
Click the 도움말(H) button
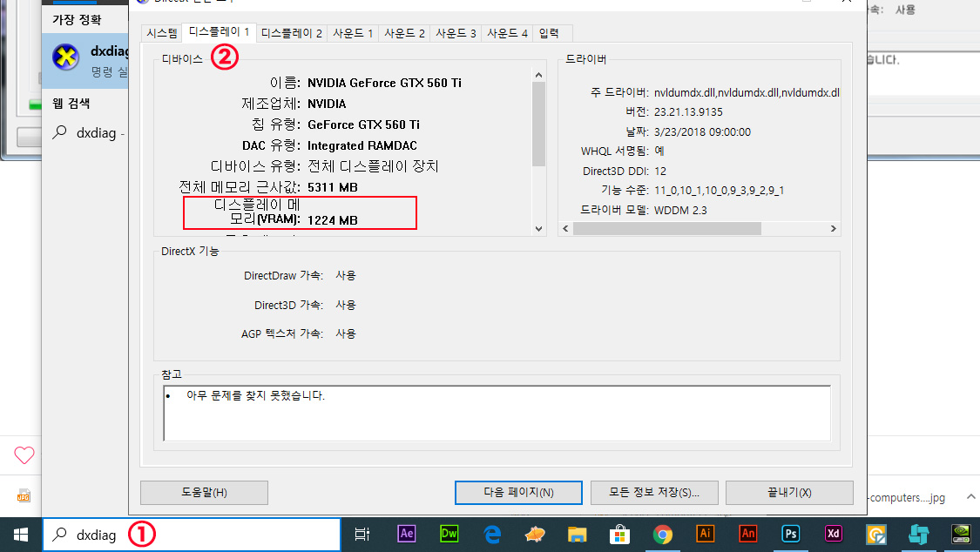tap(205, 493)
